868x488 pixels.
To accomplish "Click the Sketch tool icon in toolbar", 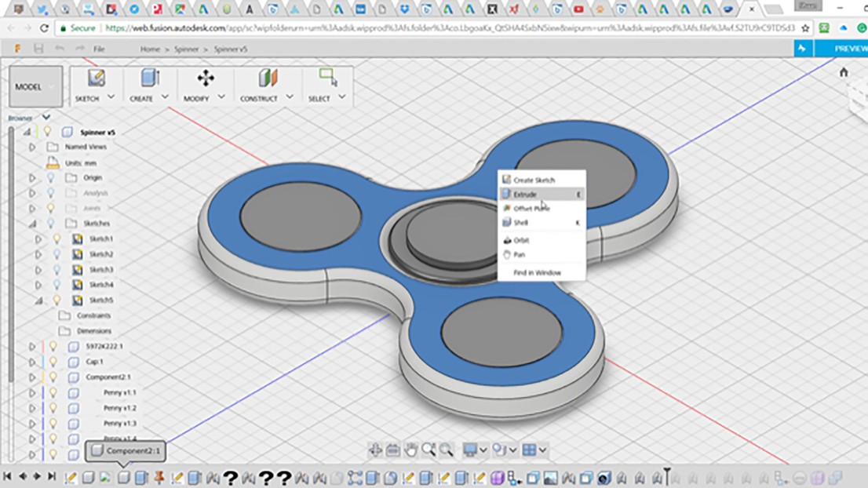I will tap(96, 78).
